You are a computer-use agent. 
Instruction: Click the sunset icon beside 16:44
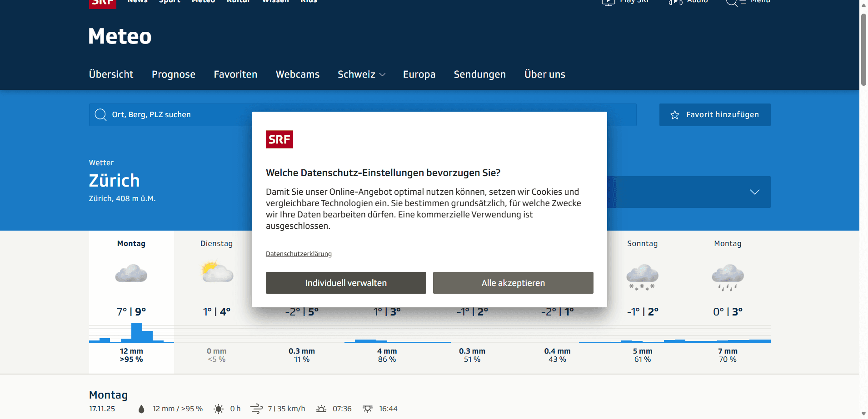click(368, 409)
